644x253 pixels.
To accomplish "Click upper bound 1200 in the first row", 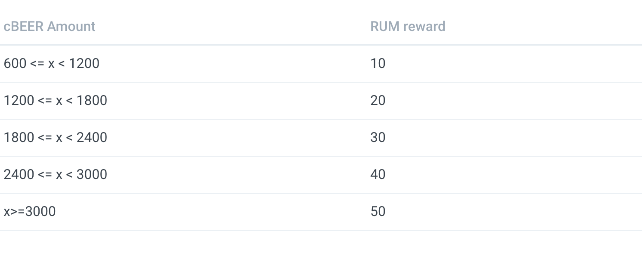I will point(84,64).
